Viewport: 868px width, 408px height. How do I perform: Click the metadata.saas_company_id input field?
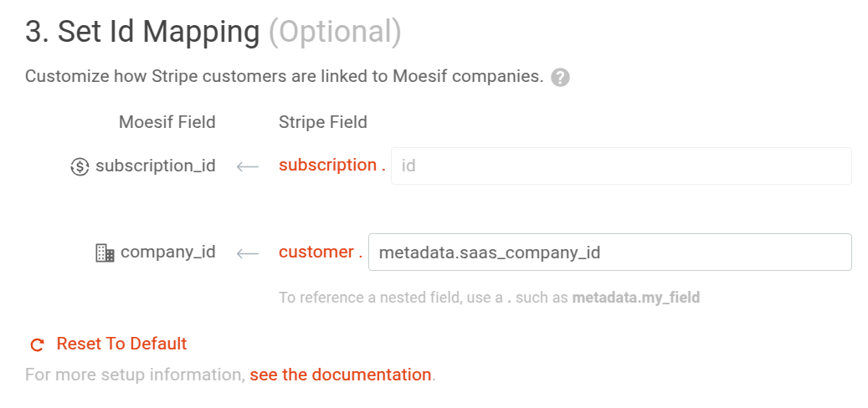pos(609,252)
